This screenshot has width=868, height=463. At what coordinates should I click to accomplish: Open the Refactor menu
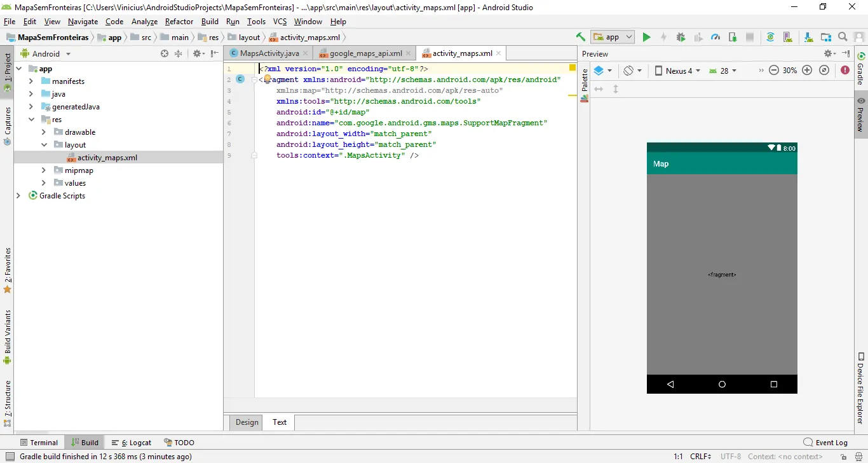tap(179, 22)
